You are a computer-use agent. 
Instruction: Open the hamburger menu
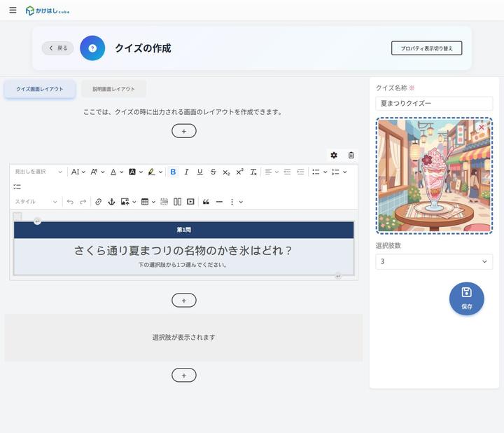tap(13, 11)
